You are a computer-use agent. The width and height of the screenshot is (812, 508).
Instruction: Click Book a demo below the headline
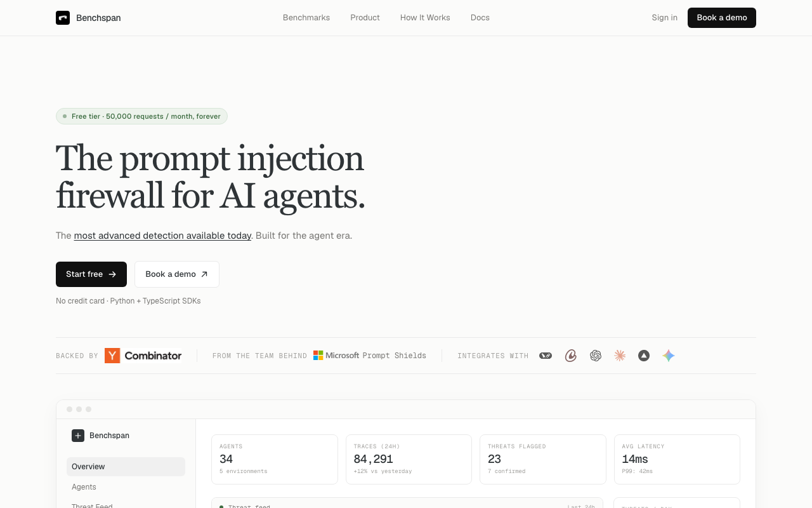pos(177,274)
